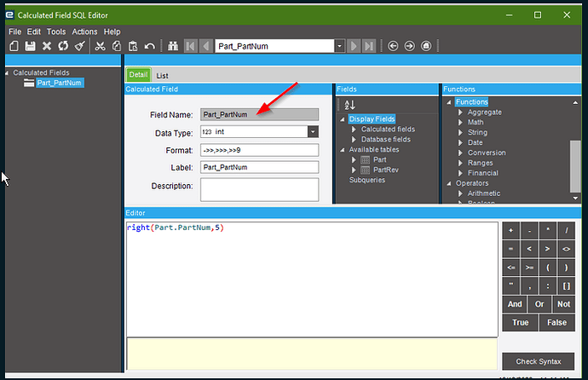This screenshot has height=380, width=588.
Task: Expand the Arithmetic operators group
Action: click(x=460, y=193)
